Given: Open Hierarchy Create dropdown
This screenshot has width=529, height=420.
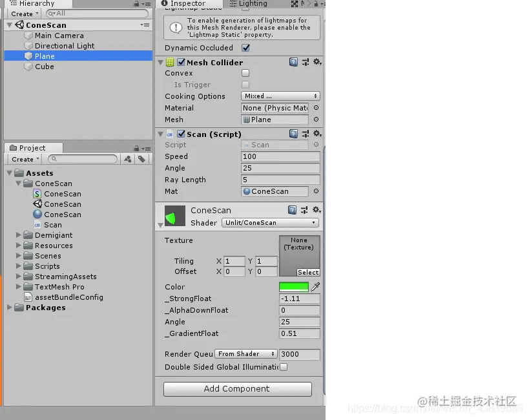Looking at the screenshot, I should 25,14.
